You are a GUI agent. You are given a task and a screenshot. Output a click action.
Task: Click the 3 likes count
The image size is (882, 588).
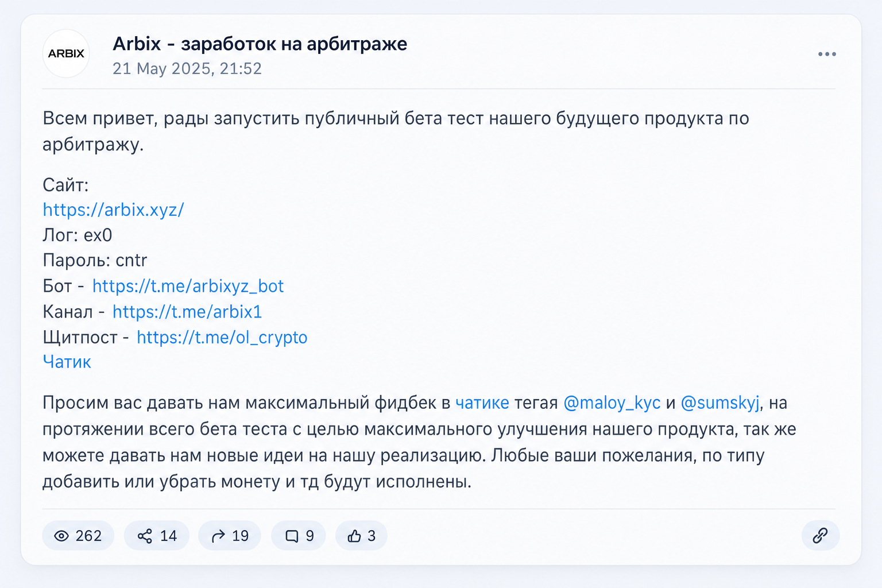(x=372, y=536)
